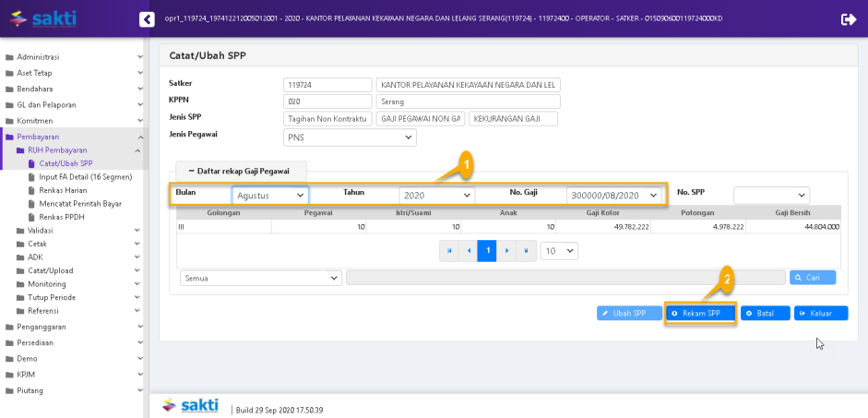Select Mencatat Perintah Bayar menu item
This screenshot has width=868, height=418.
79,203
